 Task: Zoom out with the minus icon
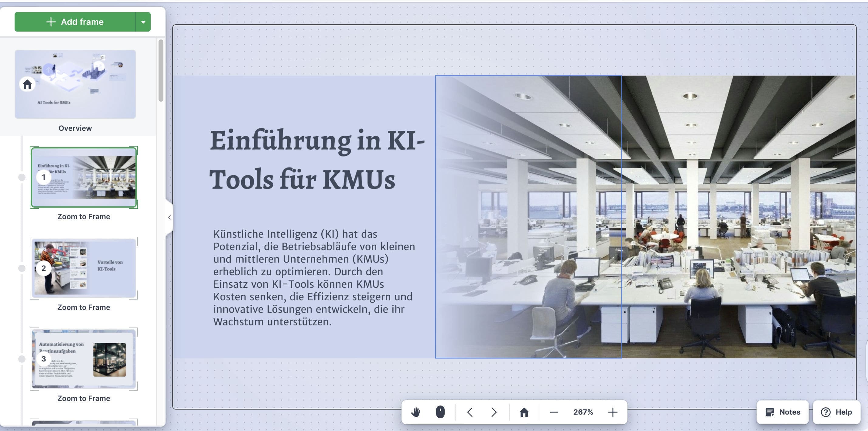click(x=554, y=412)
